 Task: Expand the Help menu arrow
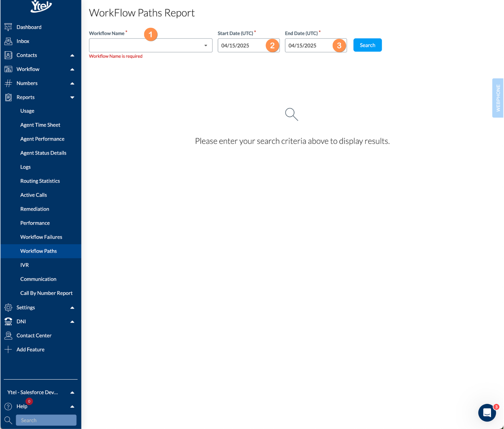coord(72,406)
